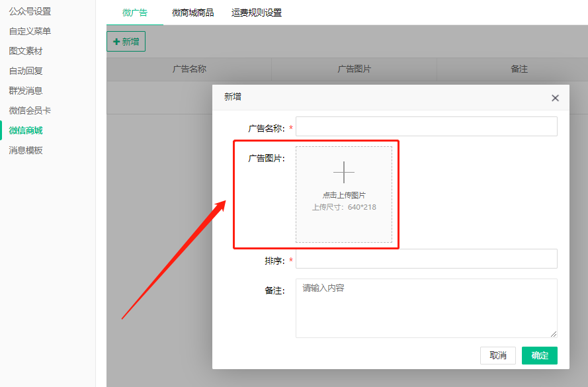
Task: Open 自动回复 sidebar item
Action: pos(26,71)
